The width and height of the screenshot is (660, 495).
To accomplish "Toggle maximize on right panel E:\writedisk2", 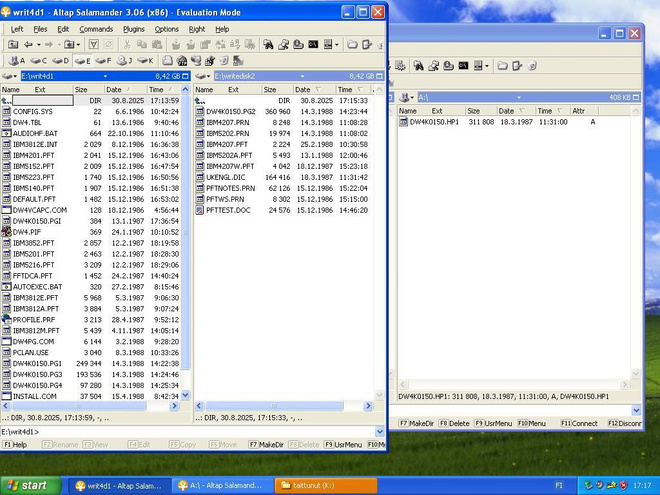I will tap(379, 76).
